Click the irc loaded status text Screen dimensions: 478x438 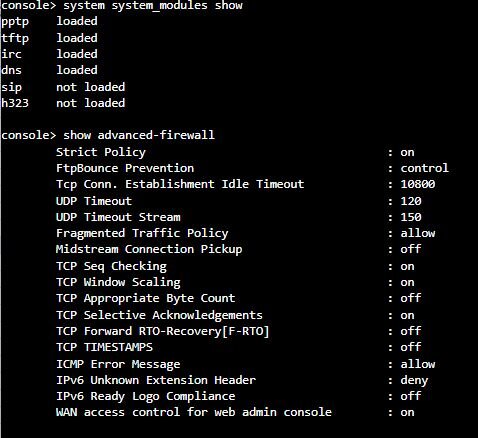point(77,54)
